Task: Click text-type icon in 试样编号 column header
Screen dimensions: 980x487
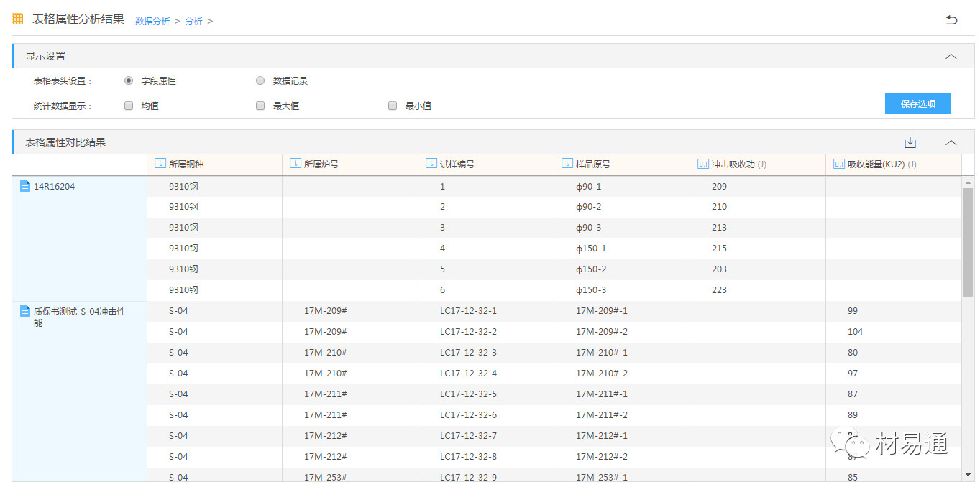Action: coord(431,164)
